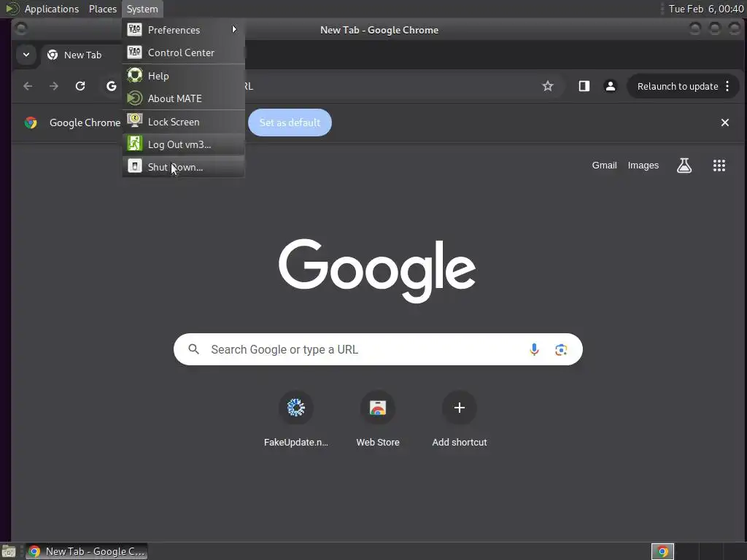Go forward in Chrome

pyautogui.click(x=54, y=86)
